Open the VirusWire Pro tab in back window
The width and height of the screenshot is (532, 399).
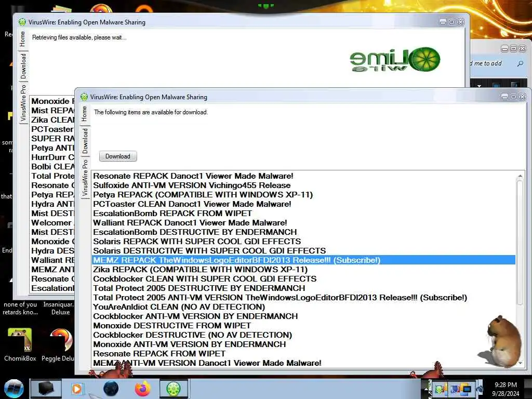coord(23,103)
